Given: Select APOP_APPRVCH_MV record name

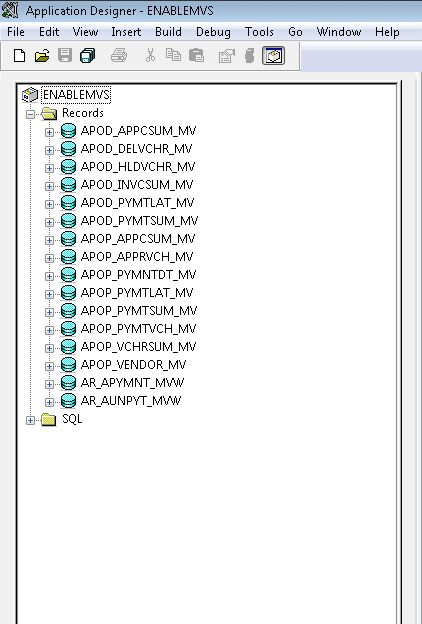Looking at the screenshot, I should pyautogui.click(x=137, y=257).
